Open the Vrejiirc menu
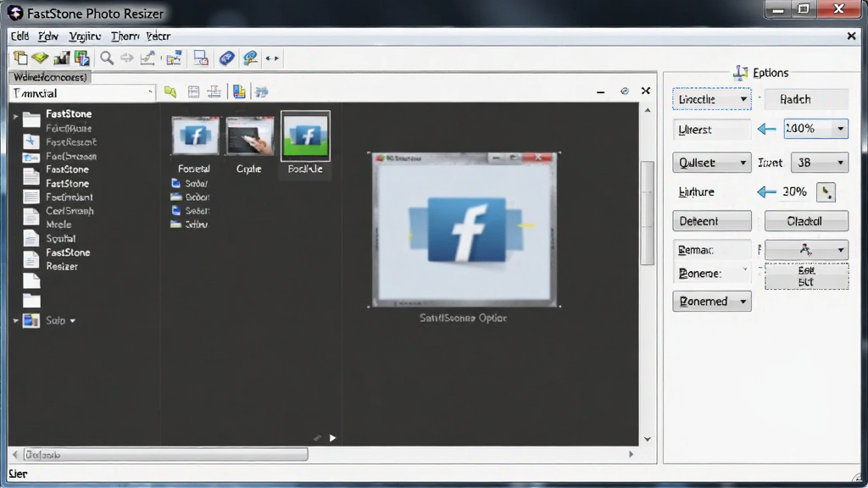Image resolution: width=868 pixels, height=488 pixels. click(x=85, y=36)
